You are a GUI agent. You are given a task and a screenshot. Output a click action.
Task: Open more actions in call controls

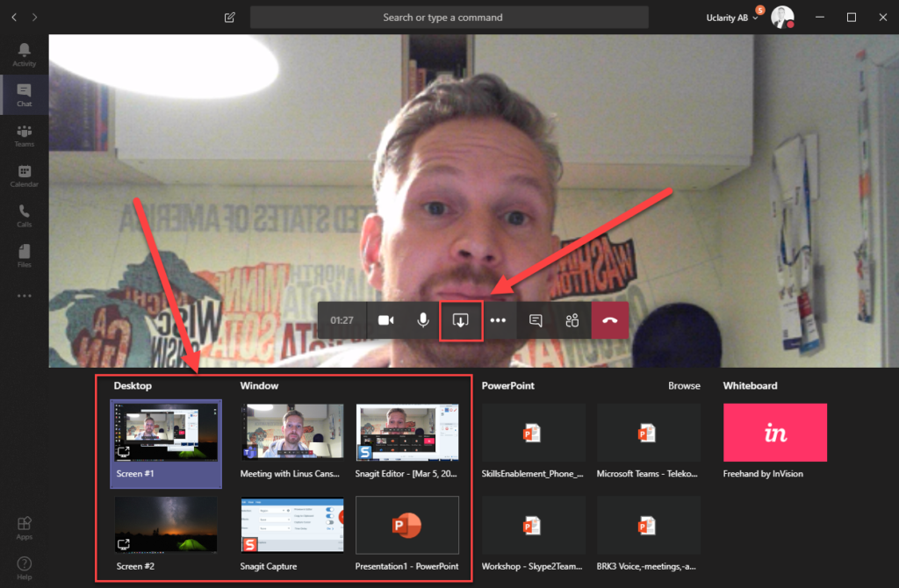(x=499, y=320)
